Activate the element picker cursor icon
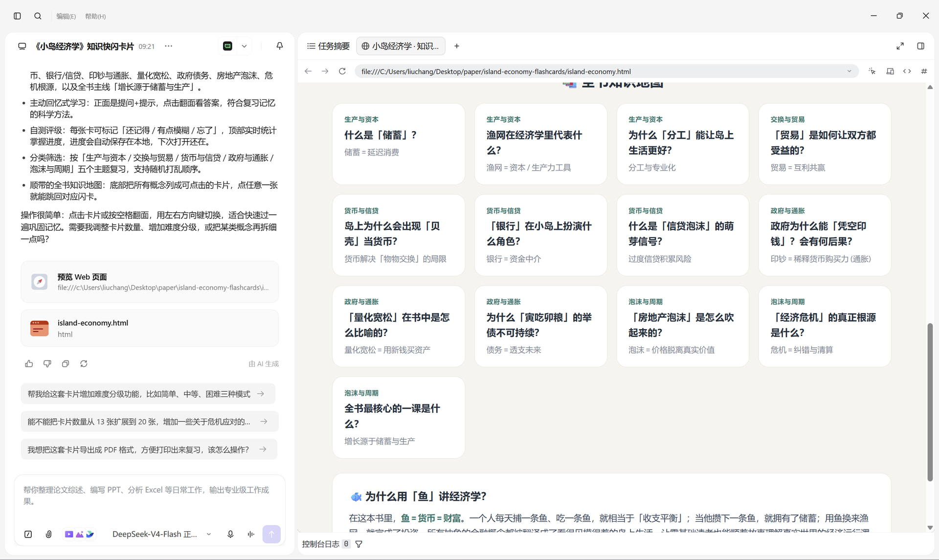 coord(872,71)
